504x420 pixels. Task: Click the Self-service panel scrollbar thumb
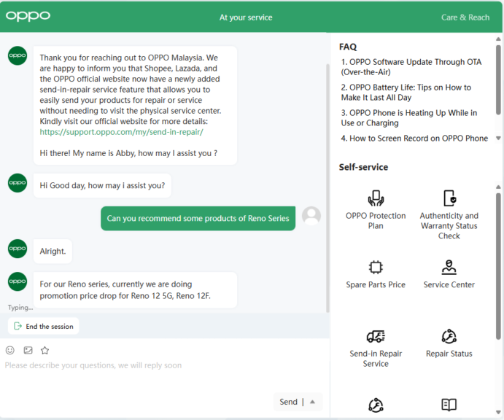(498, 265)
